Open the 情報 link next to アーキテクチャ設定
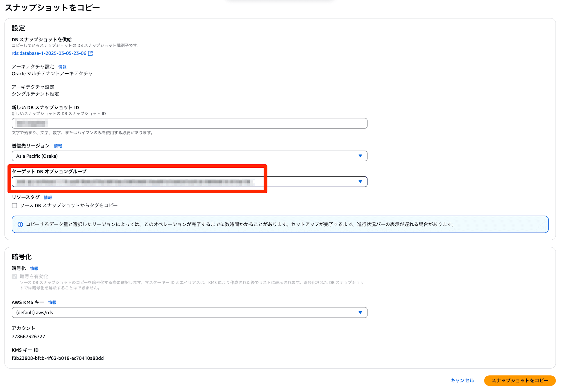This screenshot has width=562, height=392. [x=62, y=67]
